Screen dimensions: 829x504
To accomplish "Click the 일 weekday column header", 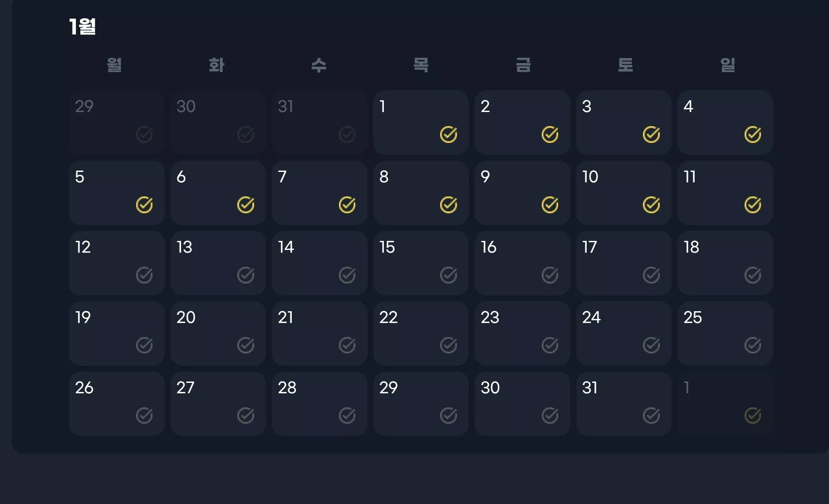I will pos(728,65).
